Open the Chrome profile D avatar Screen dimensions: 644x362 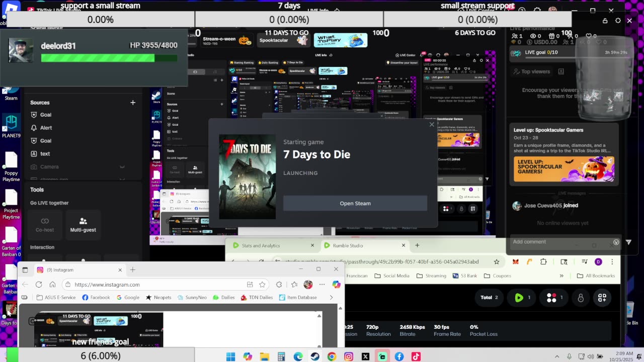click(x=598, y=261)
